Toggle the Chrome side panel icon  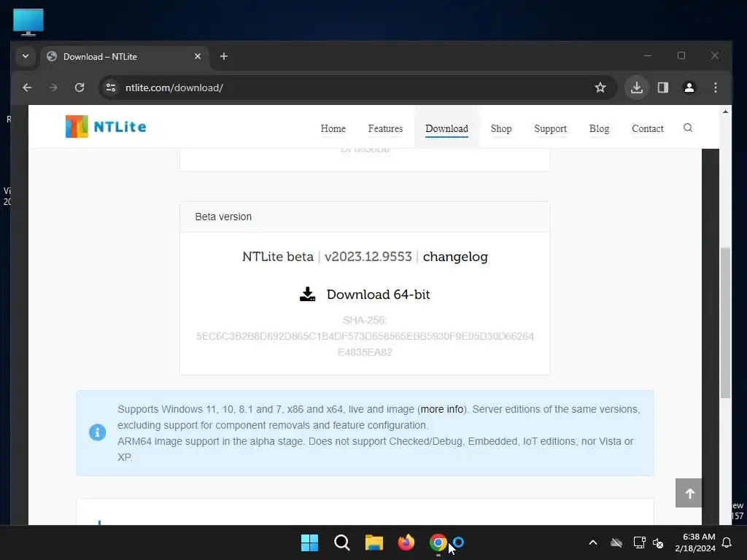(663, 87)
